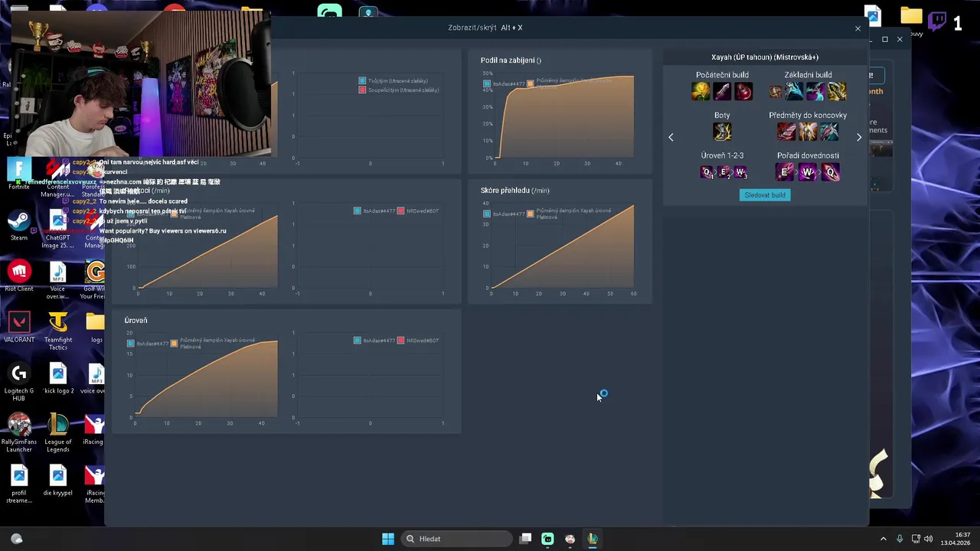
Task: Expand system tray hidden icons chevron
Action: coord(883,539)
